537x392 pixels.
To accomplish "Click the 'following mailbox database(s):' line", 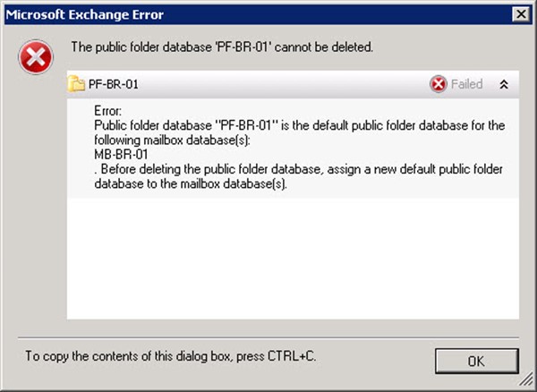I will 167,140.
